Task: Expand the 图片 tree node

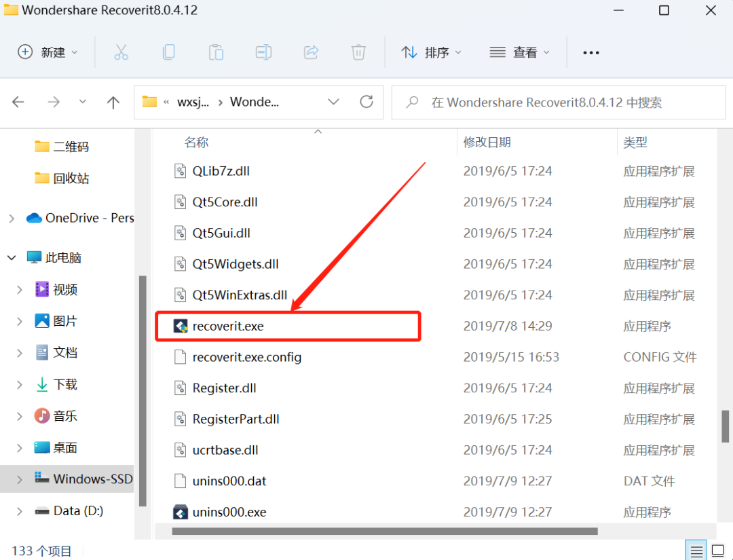Action: pyautogui.click(x=19, y=321)
